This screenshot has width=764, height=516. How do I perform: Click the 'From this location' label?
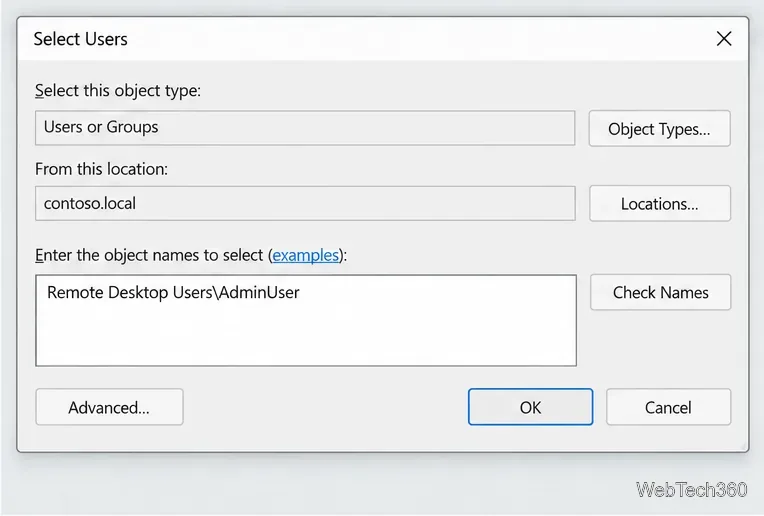coord(101,169)
